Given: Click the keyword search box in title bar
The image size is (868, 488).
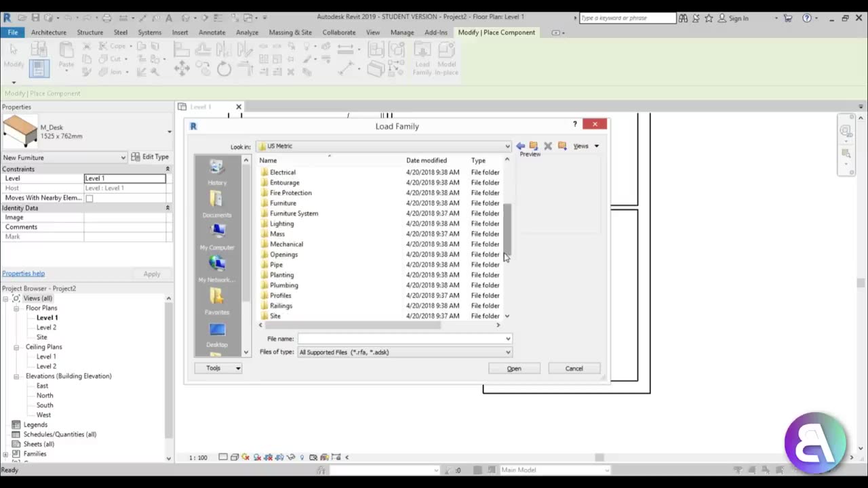Looking at the screenshot, I should click(627, 18).
